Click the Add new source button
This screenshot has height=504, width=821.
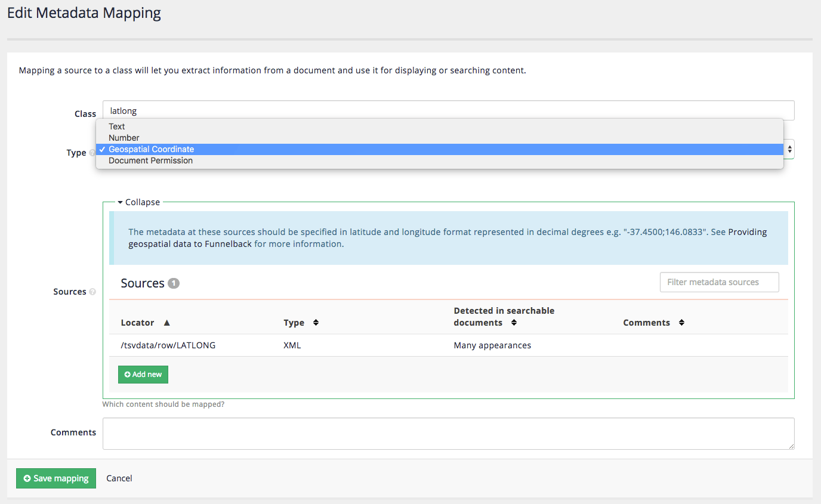(x=143, y=375)
